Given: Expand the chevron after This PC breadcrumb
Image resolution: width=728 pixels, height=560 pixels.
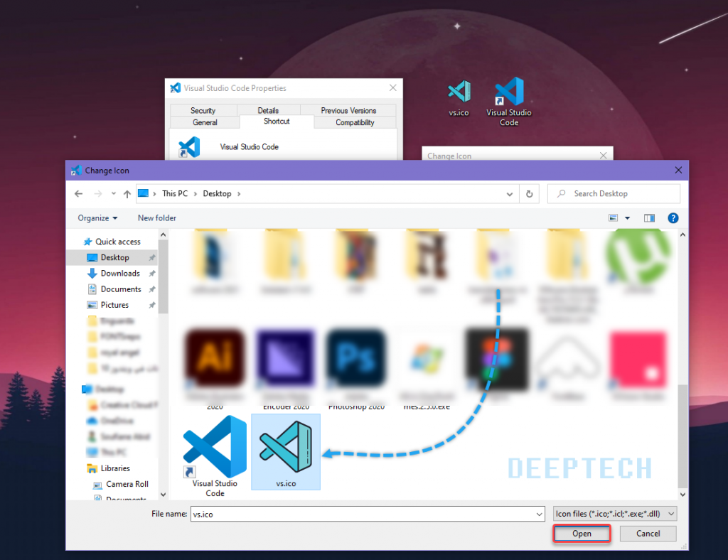Looking at the screenshot, I should pyautogui.click(x=196, y=194).
